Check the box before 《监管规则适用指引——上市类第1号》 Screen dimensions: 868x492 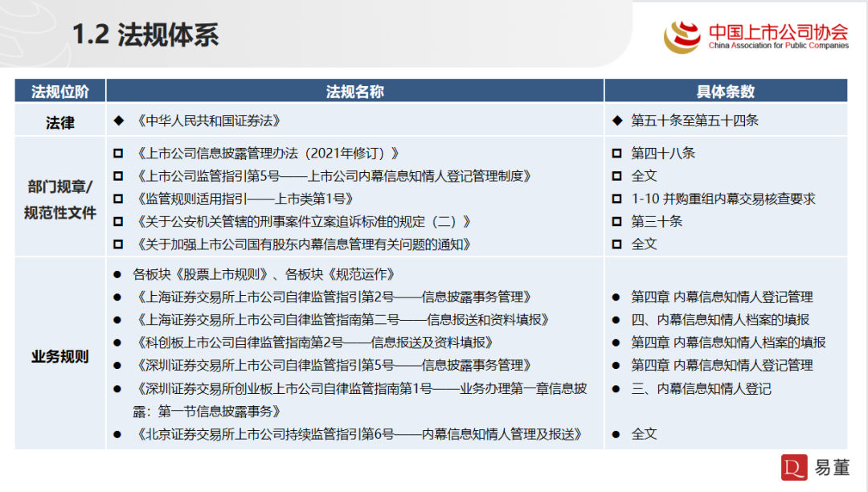click(118, 199)
